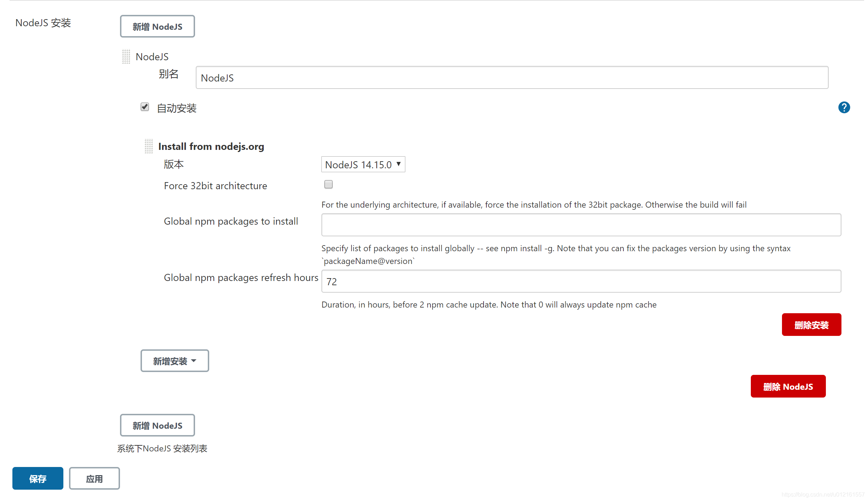Image resolution: width=868 pixels, height=501 pixels.
Task: Uncheck the 自动安装 checkbox
Action: [x=145, y=107]
